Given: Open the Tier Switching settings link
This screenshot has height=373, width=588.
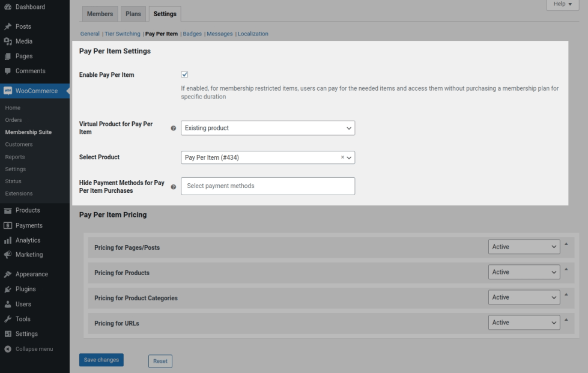Looking at the screenshot, I should 122,34.
